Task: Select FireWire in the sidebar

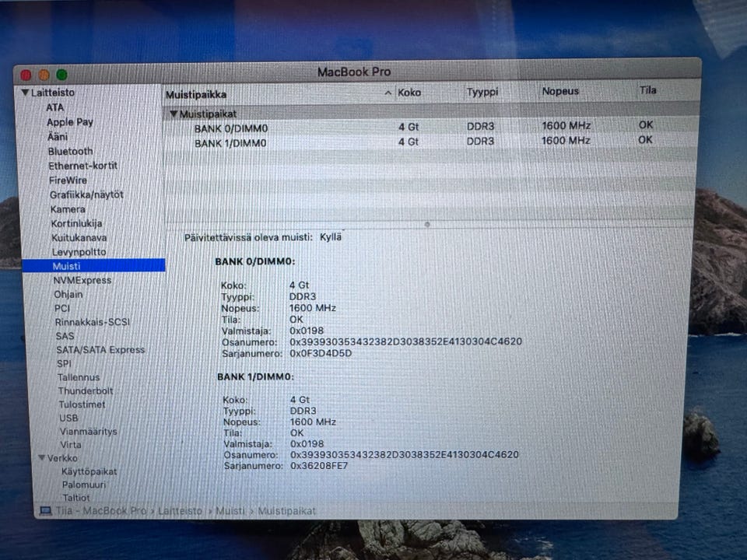Action: click(x=68, y=180)
